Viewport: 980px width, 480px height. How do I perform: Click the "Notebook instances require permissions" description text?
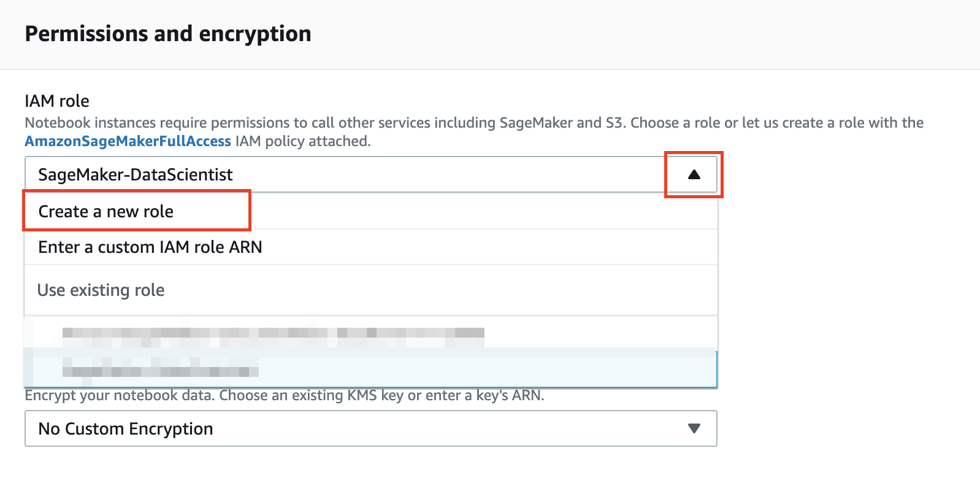(184, 123)
